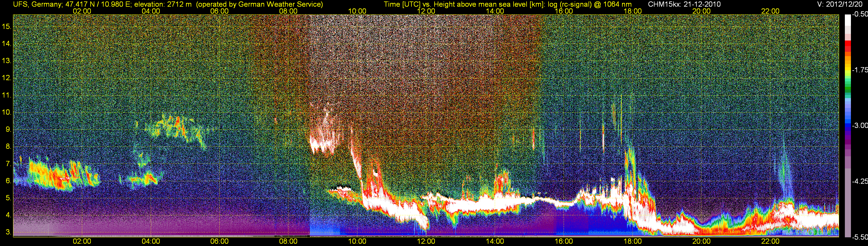Click the height axis label 5
Screen dimensions: 868x246
point(8,198)
